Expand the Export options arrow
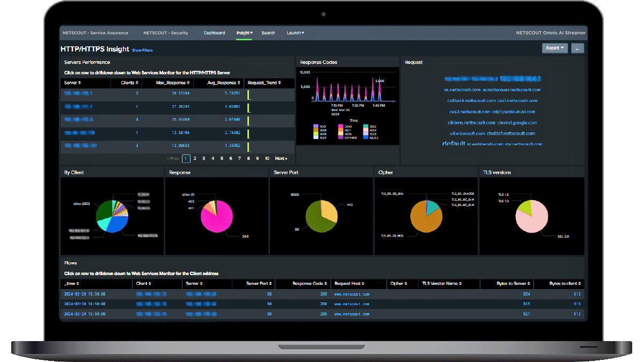 (562, 48)
